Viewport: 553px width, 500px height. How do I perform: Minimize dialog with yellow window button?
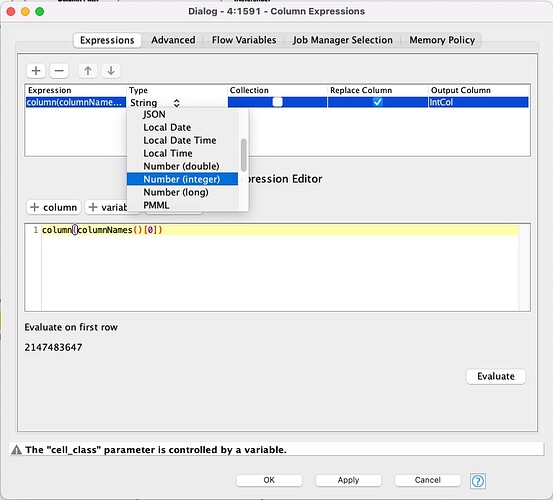[x=25, y=12]
